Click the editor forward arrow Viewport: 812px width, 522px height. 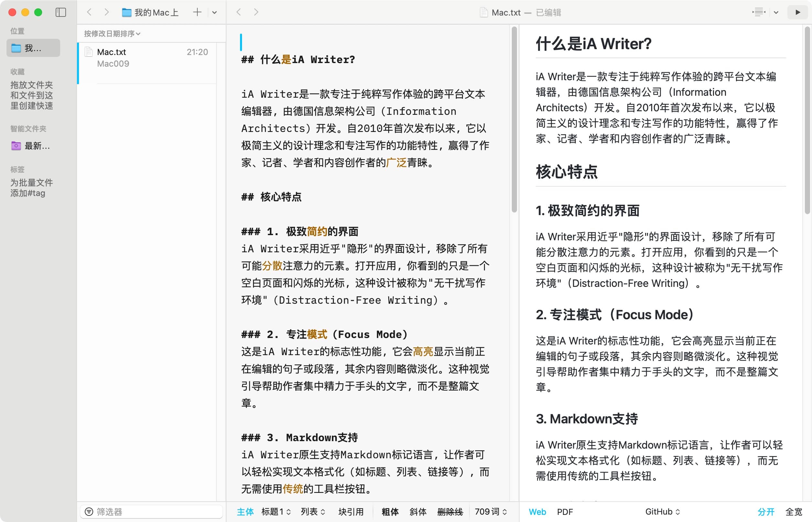(256, 13)
